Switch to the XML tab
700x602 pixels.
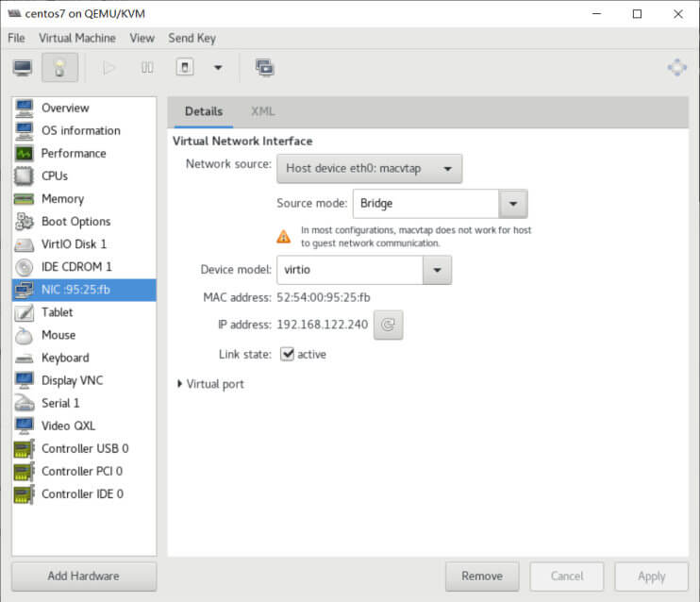tap(262, 111)
